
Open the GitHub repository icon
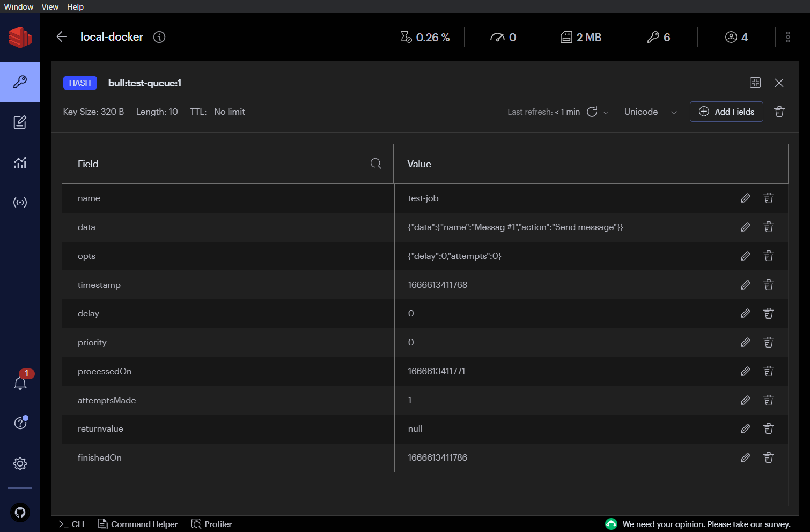coord(20,512)
